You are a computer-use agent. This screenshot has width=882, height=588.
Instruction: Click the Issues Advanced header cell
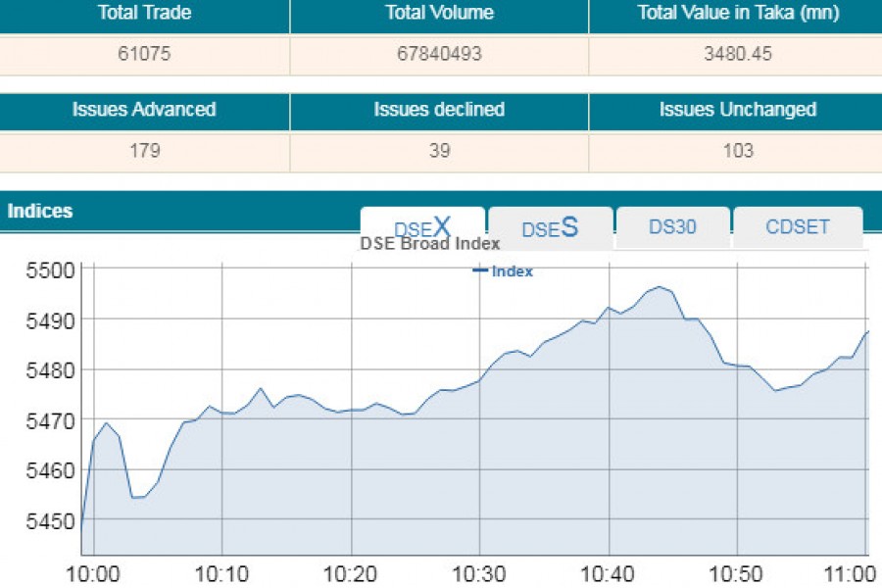point(144,110)
